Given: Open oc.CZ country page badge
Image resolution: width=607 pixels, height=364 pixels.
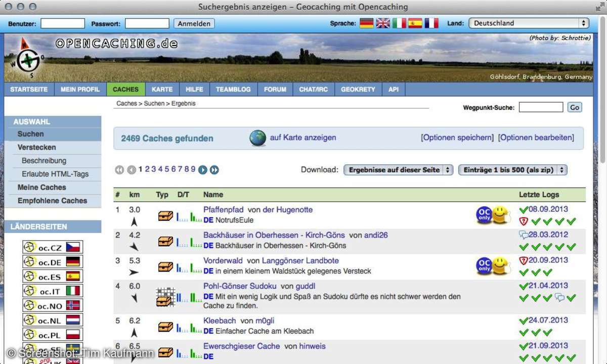Looking at the screenshot, I should pos(53,247).
